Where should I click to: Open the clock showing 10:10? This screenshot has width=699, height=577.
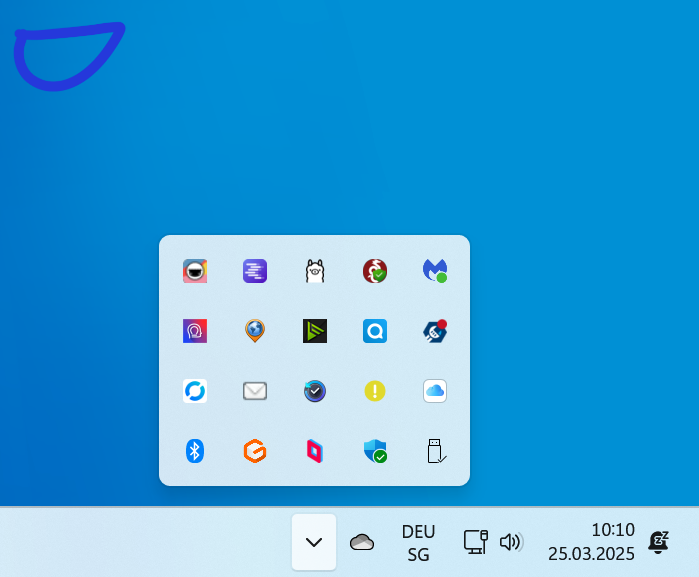(591, 542)
